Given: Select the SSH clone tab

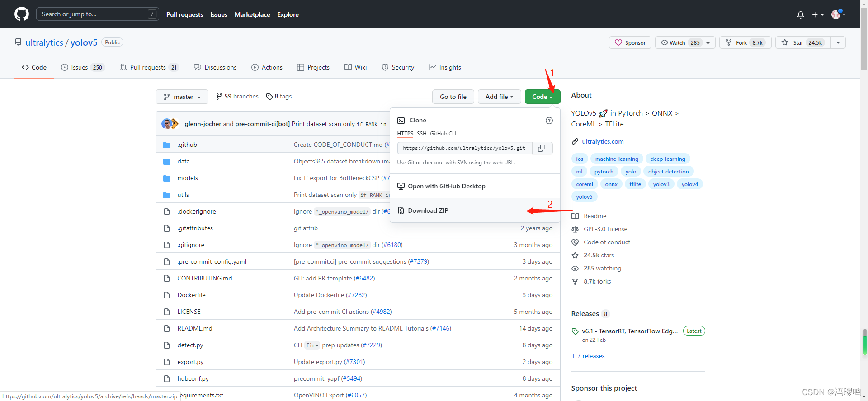Looking at the screenshot, I should click(x=421, y=134).
